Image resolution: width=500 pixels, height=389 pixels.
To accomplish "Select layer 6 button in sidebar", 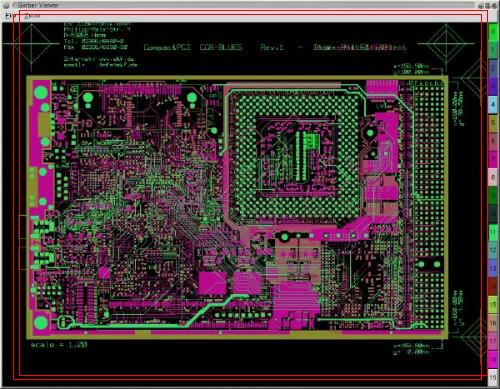I will pos(493,141).
